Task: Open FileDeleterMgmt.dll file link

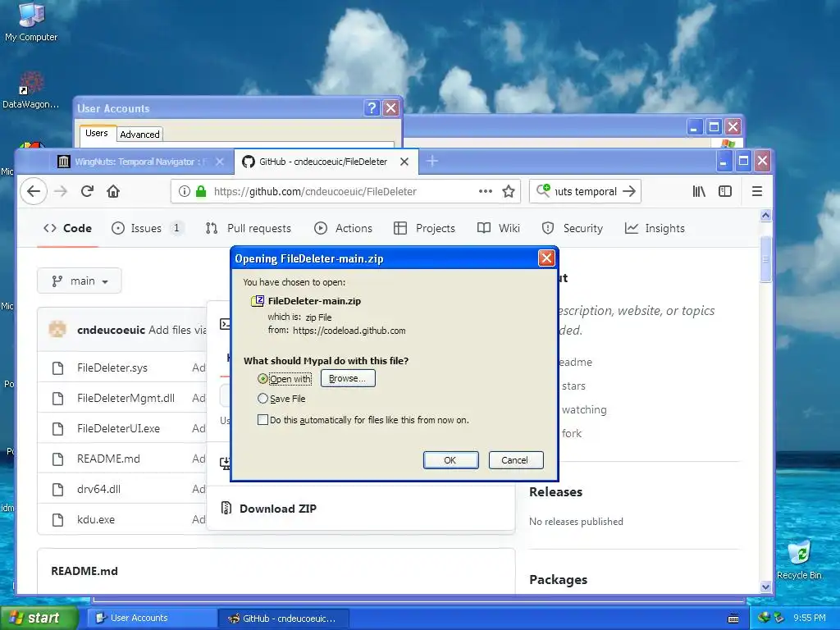Action: click(x=126, y=398)
